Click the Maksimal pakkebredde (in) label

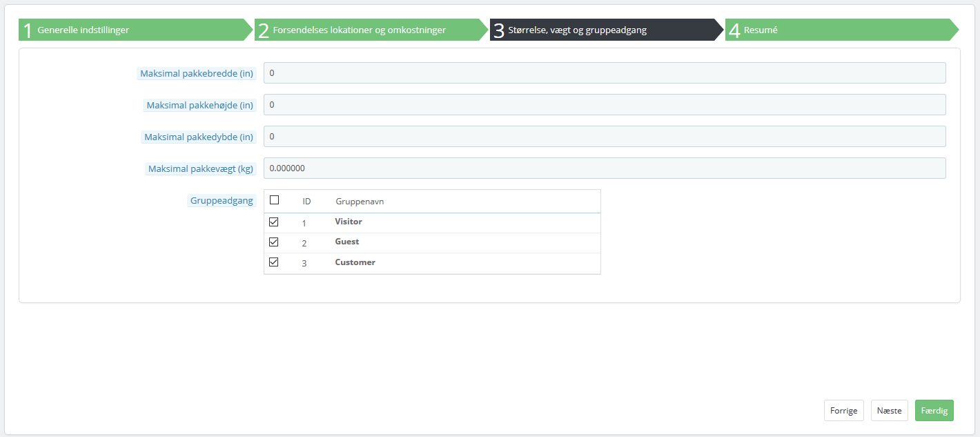(197, 74)
